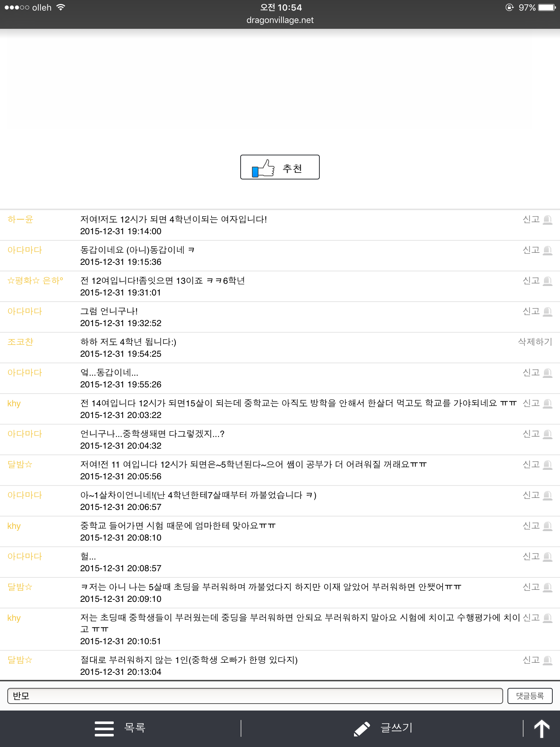Open the 목록 list hamburger icon

click(104, 728)
